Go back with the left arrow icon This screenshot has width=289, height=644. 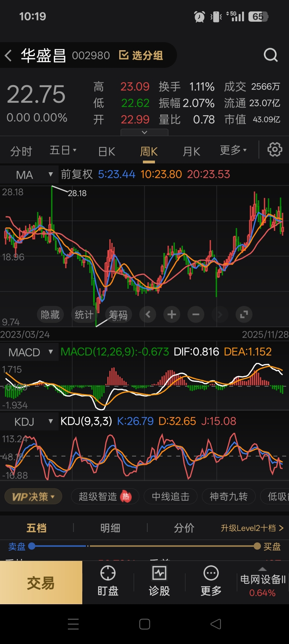8,55
